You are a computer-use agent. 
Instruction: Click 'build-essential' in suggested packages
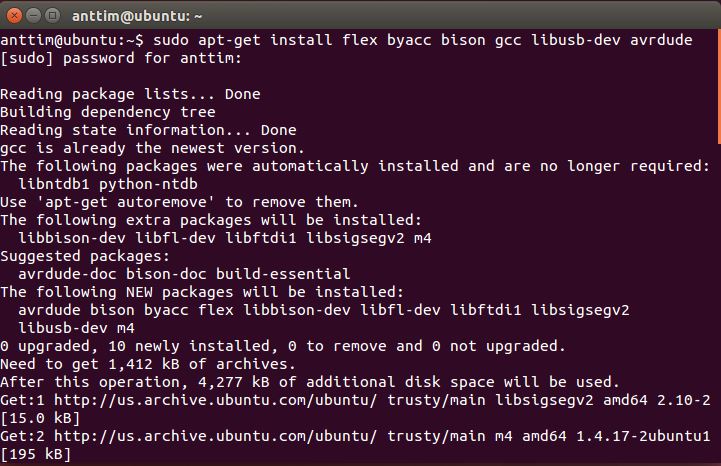pyautogui.click(x=283, y=274)
